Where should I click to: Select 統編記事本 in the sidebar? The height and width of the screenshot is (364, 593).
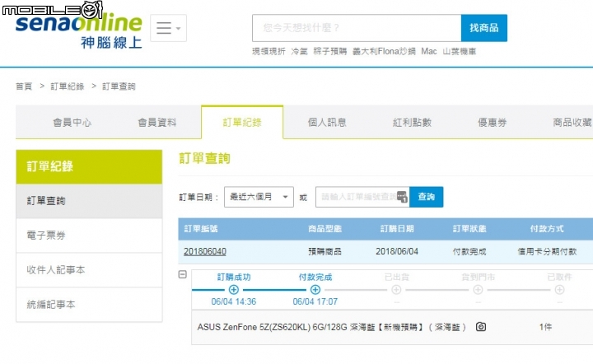click(89, 304)
